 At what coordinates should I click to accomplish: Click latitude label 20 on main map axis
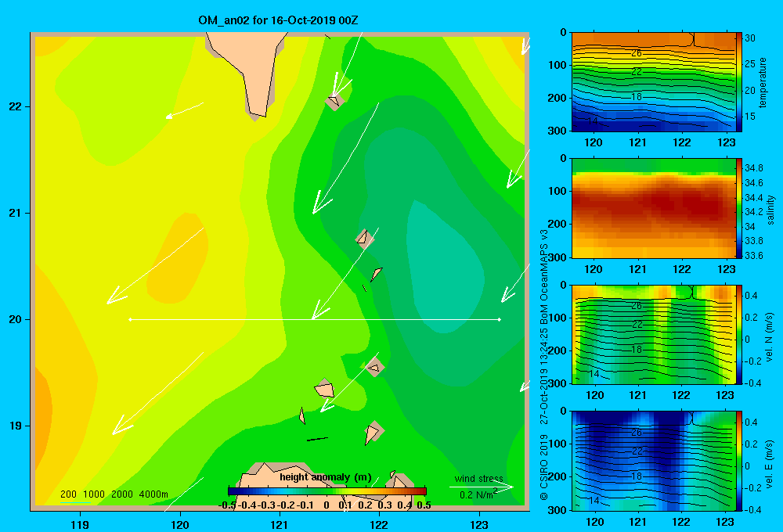[16, 319]
